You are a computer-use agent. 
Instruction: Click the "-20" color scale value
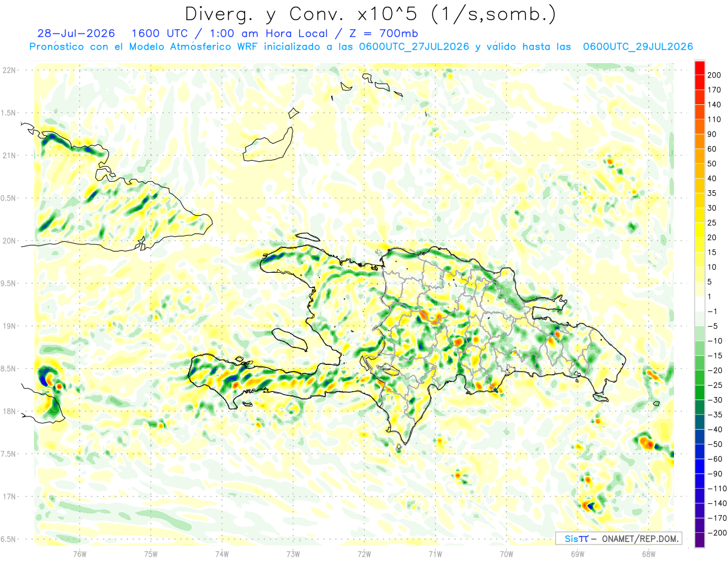coord(714,371)
